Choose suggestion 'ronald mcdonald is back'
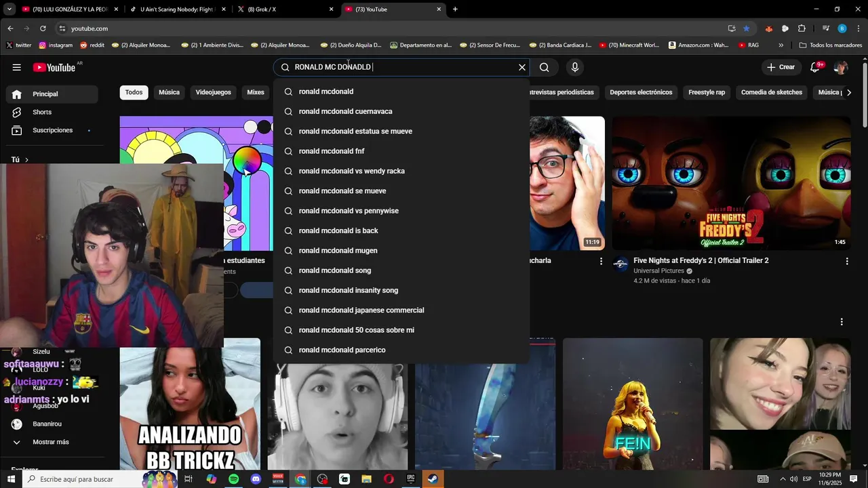 (x=401, y=230)
